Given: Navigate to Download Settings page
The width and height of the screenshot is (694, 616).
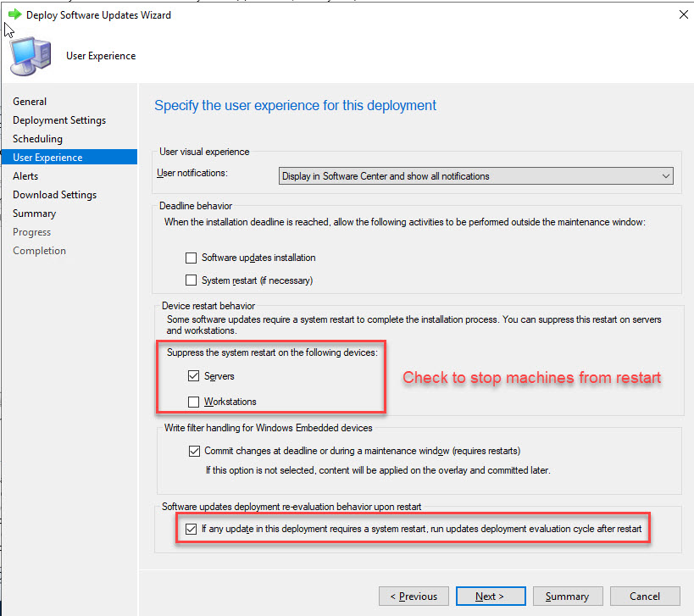Looking at the screenshot, I should point(54,195).
